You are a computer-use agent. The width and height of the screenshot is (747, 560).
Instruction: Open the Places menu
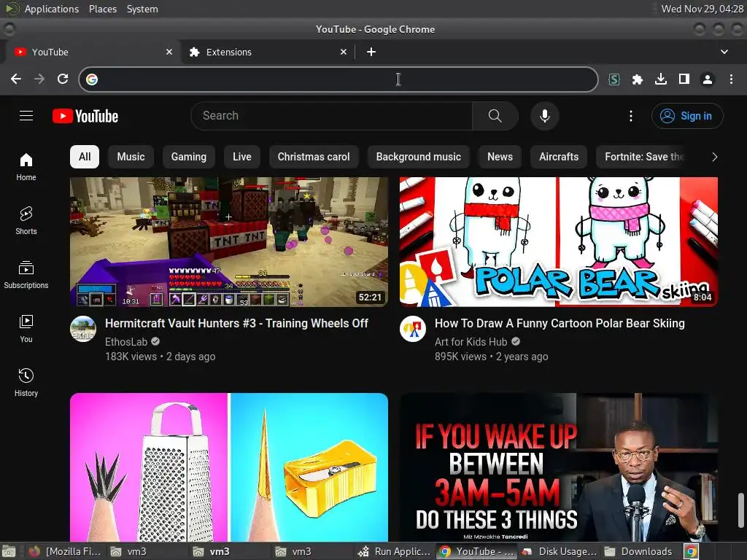click(x=102, y=9)
